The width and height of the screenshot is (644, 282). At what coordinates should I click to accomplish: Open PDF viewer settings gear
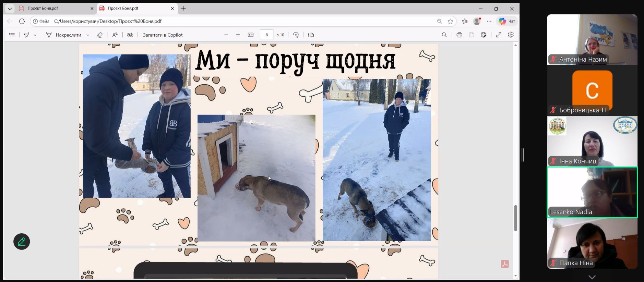511,35
